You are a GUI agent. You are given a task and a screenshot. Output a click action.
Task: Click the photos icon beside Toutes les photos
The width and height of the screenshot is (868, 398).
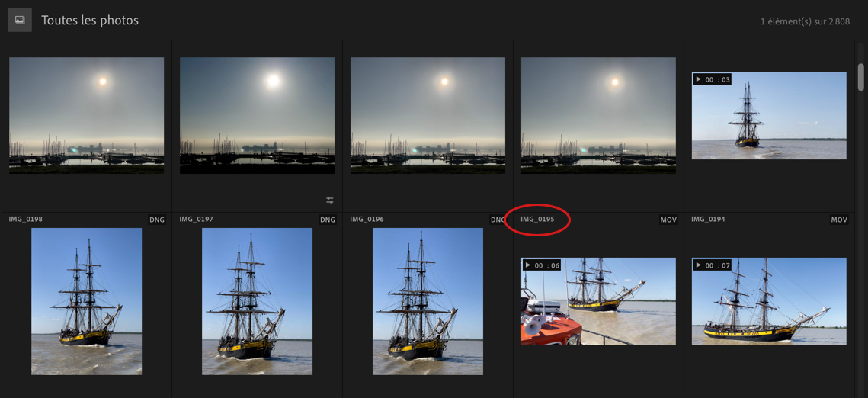click(20, 20)
